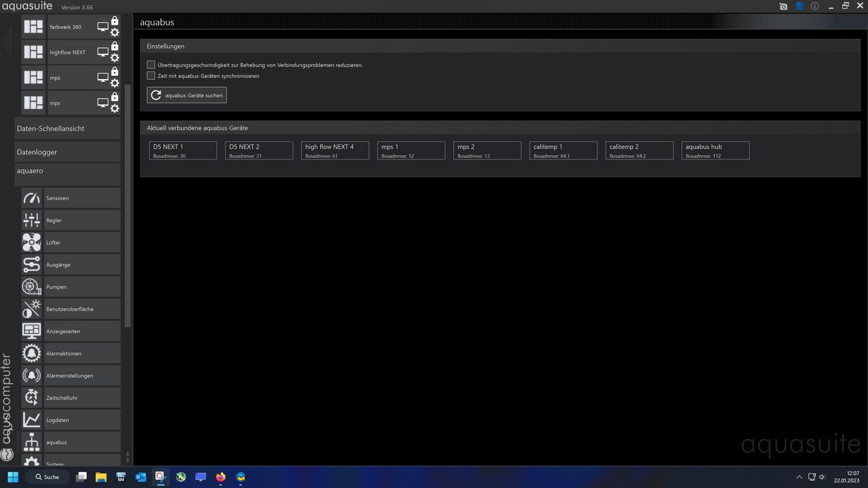Screen dimensions: 868x488
Task: Collapse the aquaero section header
Action: click(67, 174)
